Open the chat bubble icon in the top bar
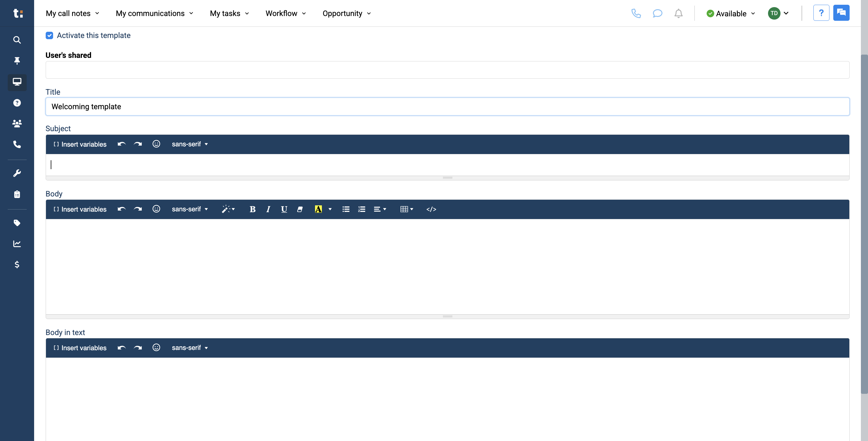868x441 pixels. tap(657, 13)
